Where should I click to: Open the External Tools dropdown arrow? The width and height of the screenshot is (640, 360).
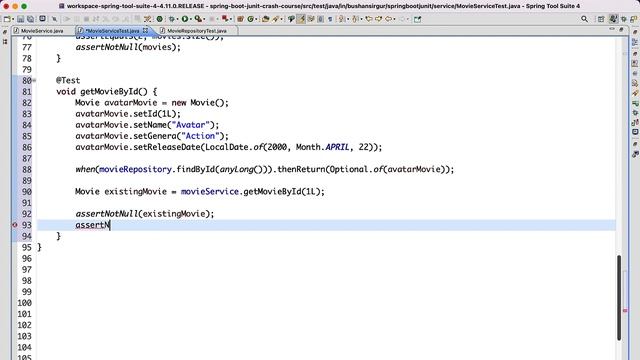pyautogui.click(x=204, y=19)
